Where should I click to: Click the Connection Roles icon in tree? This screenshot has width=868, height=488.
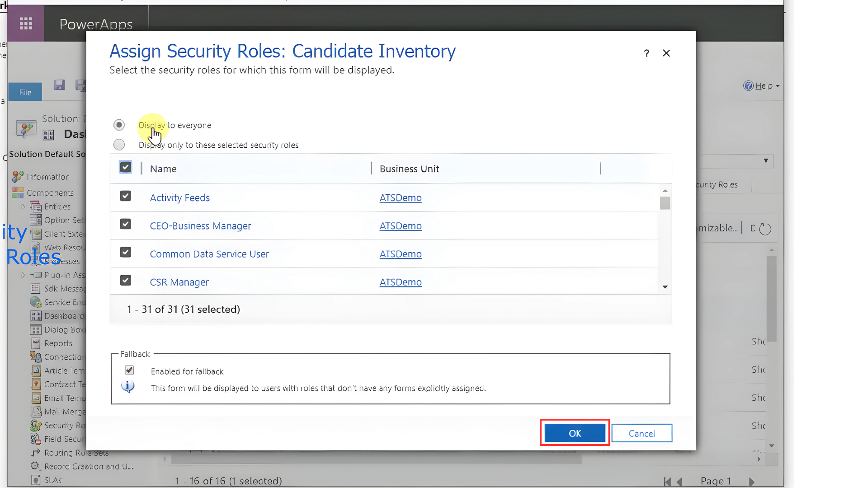tap(36, 357)
